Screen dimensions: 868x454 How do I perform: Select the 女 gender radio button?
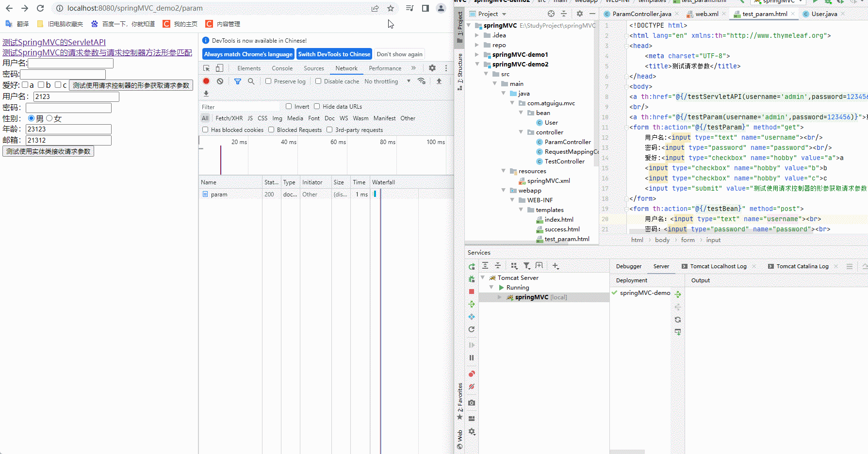click(49, 118)
